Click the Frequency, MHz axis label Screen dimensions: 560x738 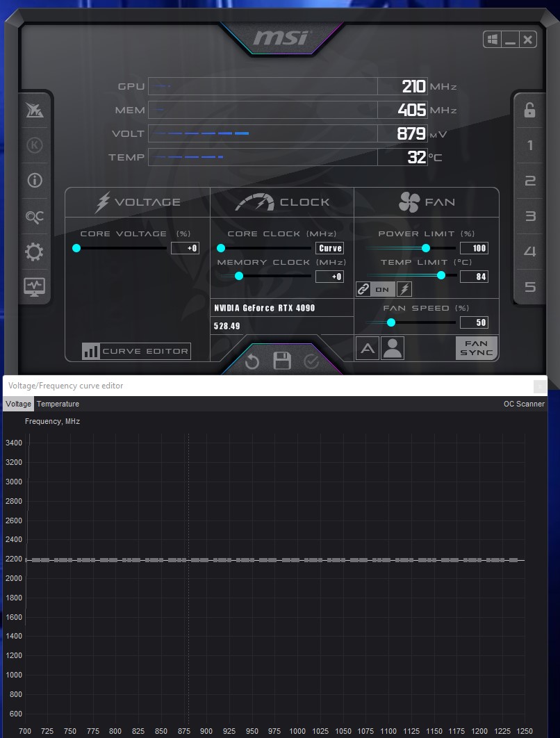[52, 421]
